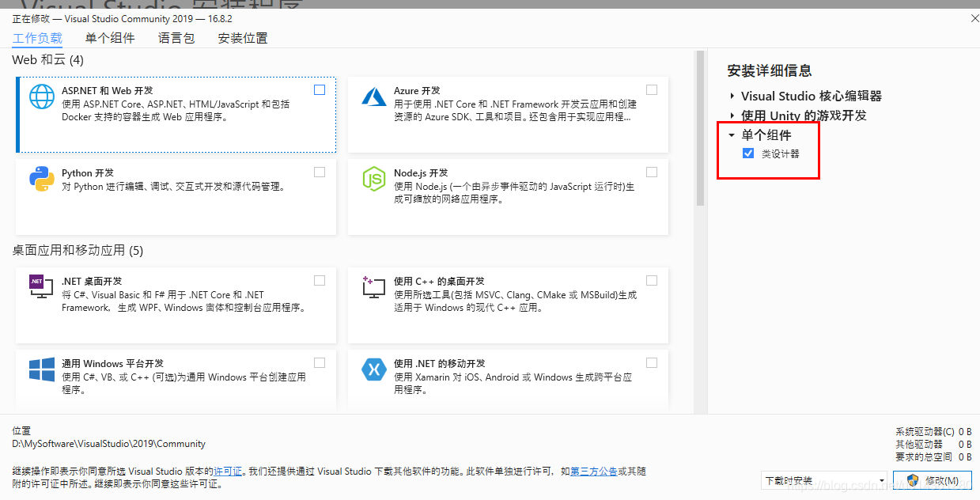Image resolution: width=980 pixels, height=500 pixels.
Task: Click the Web 和云 (4) heading
Action: coord(47,60)
